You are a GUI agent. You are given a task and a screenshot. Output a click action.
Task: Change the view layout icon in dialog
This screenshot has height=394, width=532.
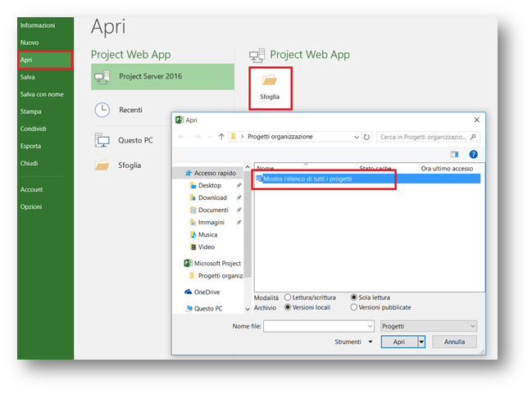click(455, 154)
